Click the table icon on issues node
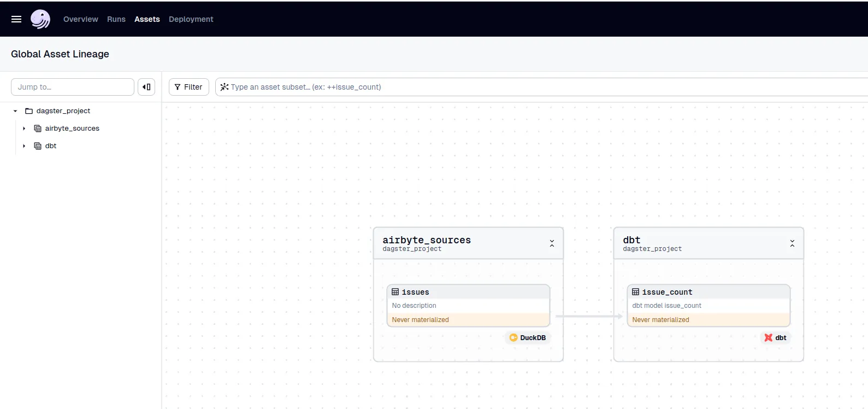 tap(395, 292)
